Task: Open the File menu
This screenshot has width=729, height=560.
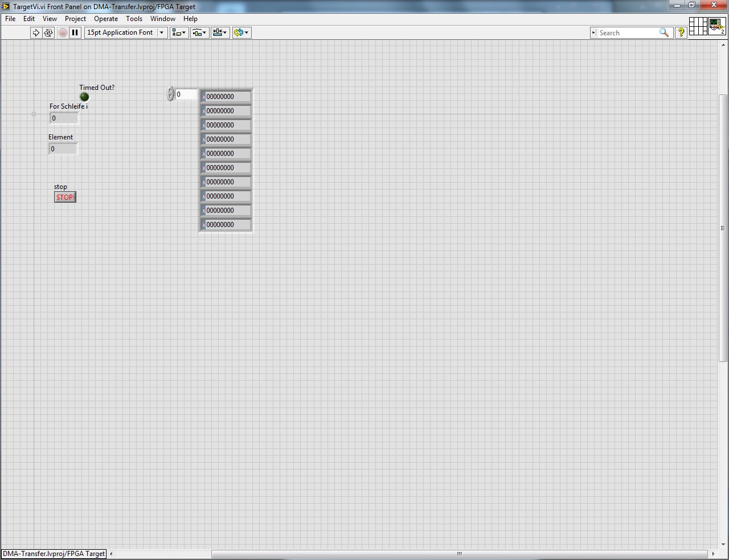Action: click(10, 19)
